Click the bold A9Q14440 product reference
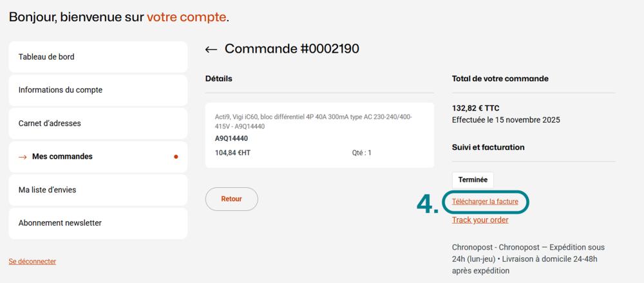 tap(231, 138)
